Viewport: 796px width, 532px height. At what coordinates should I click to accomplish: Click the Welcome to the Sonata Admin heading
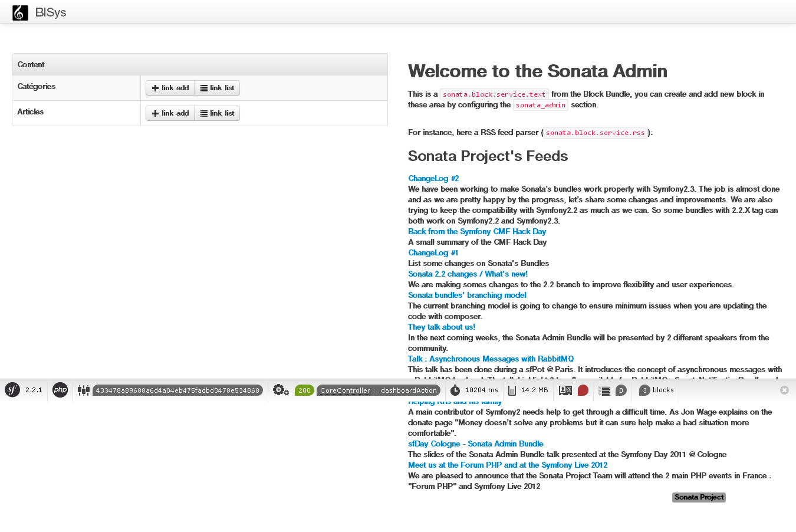(538, 71)
